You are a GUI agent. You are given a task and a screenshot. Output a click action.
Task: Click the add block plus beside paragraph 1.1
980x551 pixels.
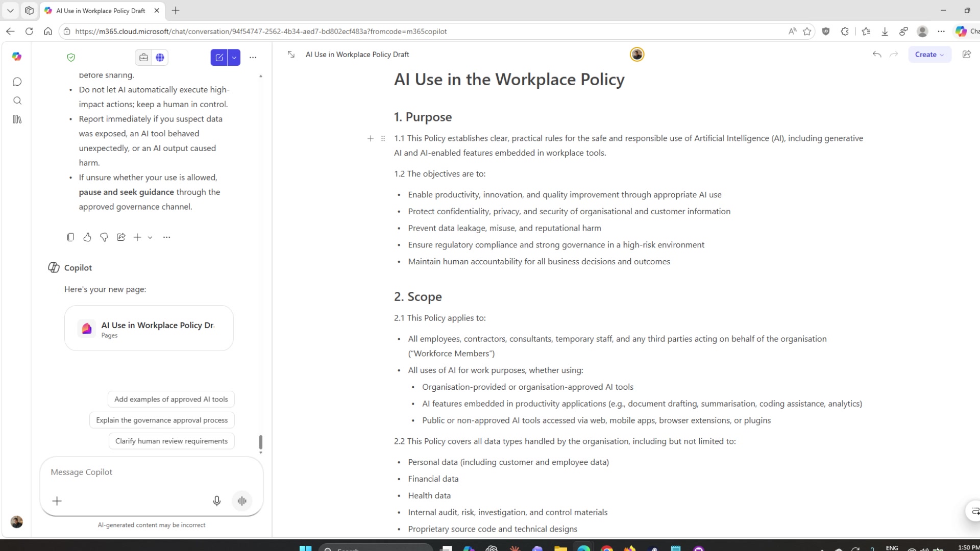(371, 139)
